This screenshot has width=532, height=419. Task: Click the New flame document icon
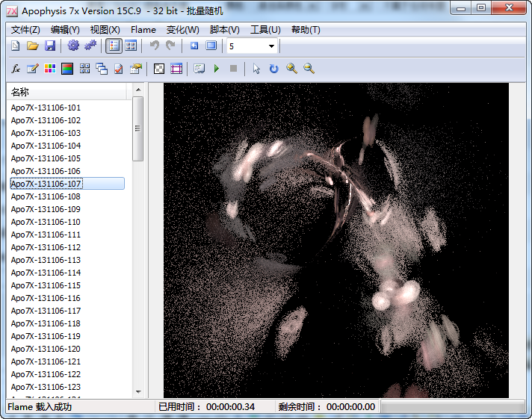coord(15,46)
